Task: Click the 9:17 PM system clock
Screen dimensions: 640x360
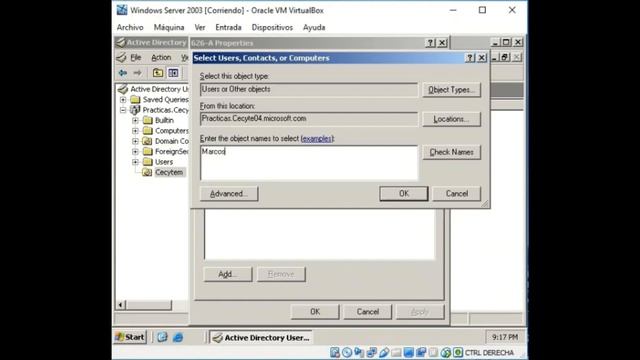Action: point(505,337)
